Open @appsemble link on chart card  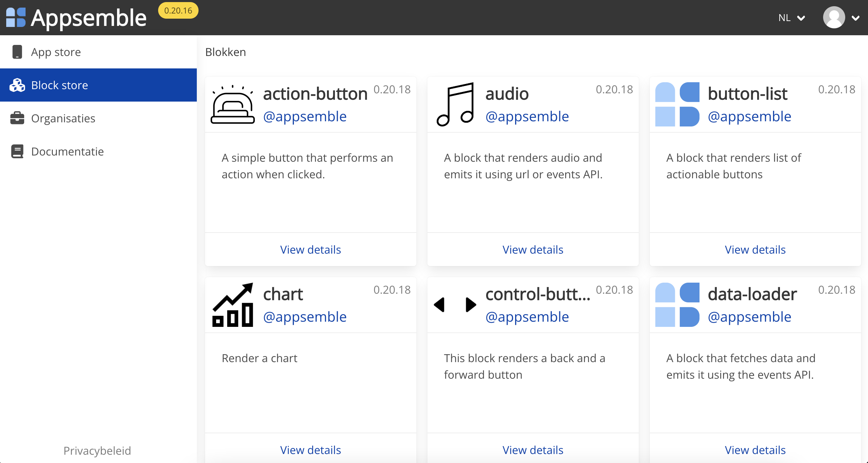(305, 317)
